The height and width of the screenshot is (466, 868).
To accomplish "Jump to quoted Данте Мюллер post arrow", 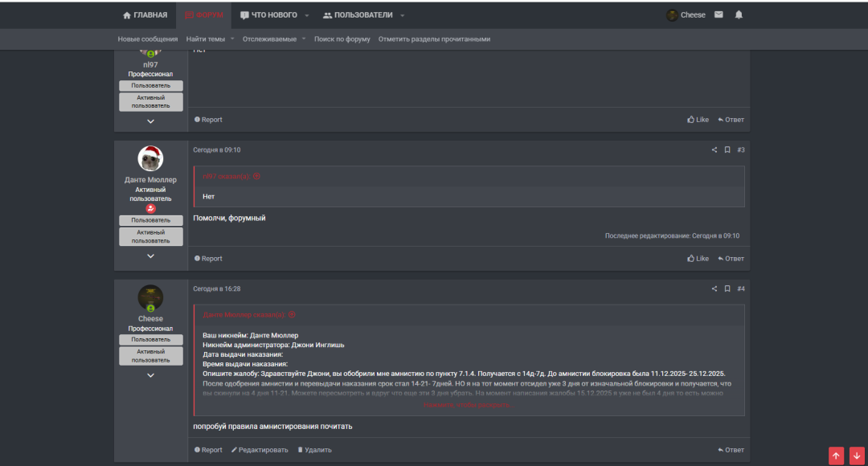I will click(292, 315).
